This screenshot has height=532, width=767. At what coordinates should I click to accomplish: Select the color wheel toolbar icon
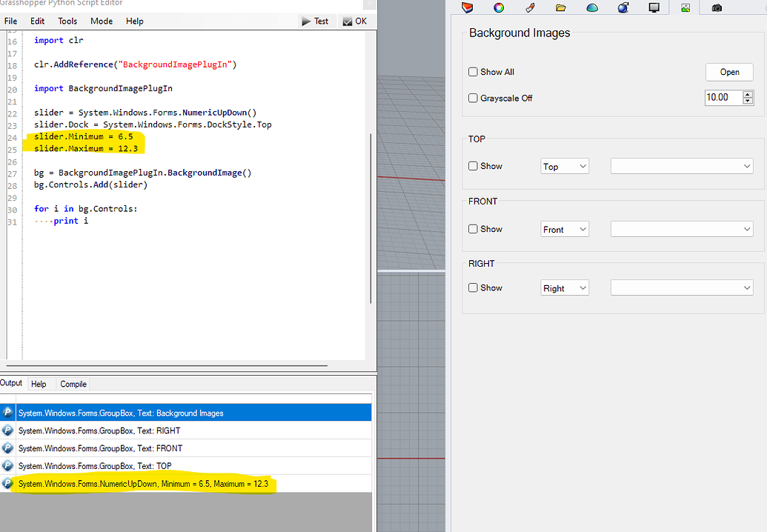(x=498, y=8)
